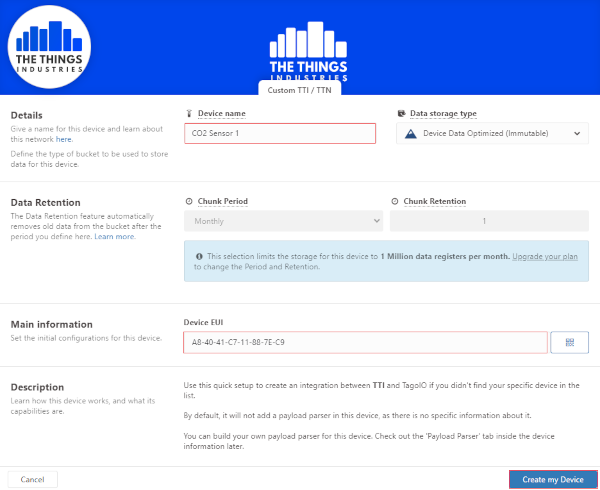The height and width of the screenshot is (490, 600).
Task: Click the chevron arrow of storage type
Action: tap(577, 133)
